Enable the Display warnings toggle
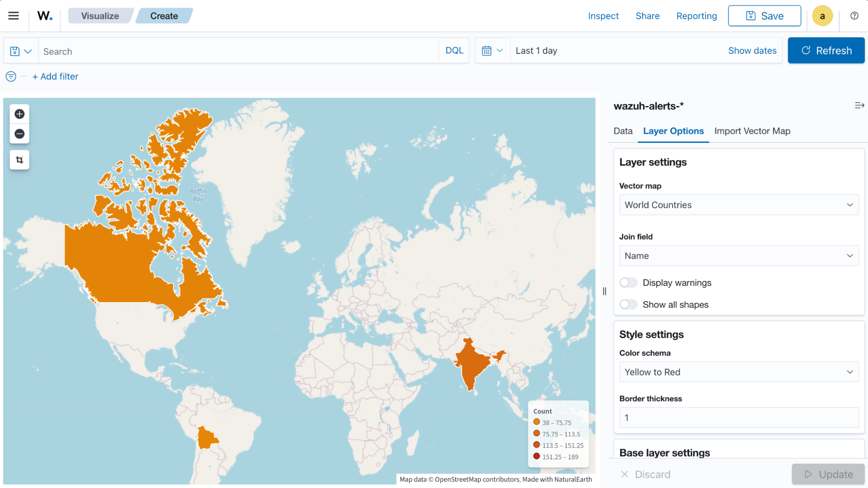The image size is (868, 488). (628, 282)
